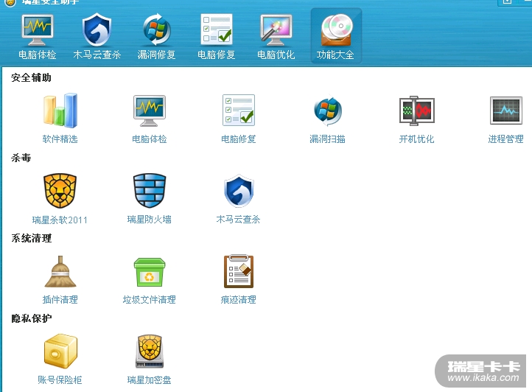Viewport: 532px width, 392px height.
Task: Click the 漏洞扫描 label text
Action: coord(327,139)
